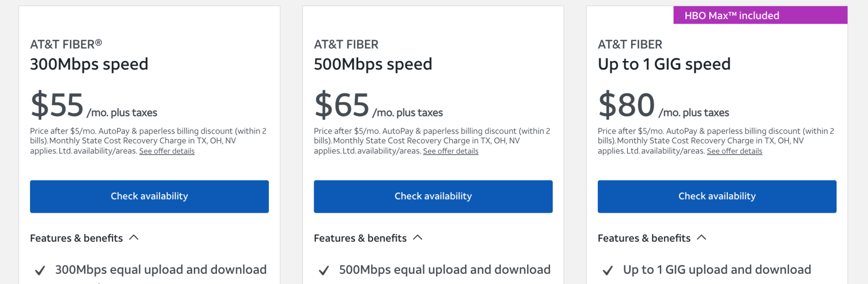Check availability for the 1 GIG plan
This screenshot has width=868, height=284.
(x=717, y=196)
